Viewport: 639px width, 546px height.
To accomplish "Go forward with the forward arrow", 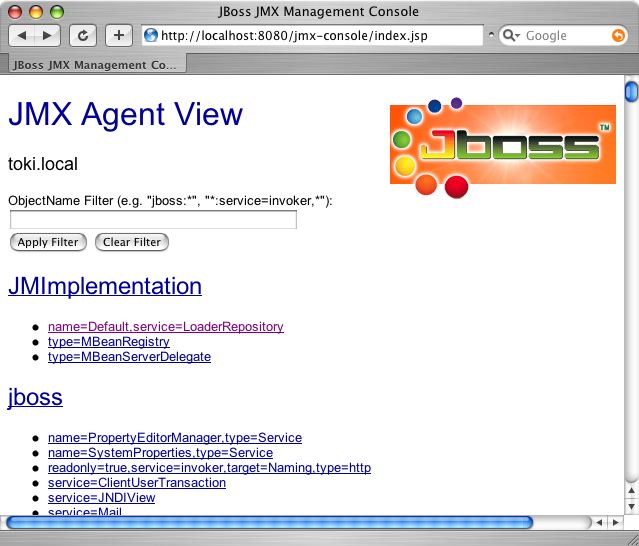I will [x=47, y=36].
